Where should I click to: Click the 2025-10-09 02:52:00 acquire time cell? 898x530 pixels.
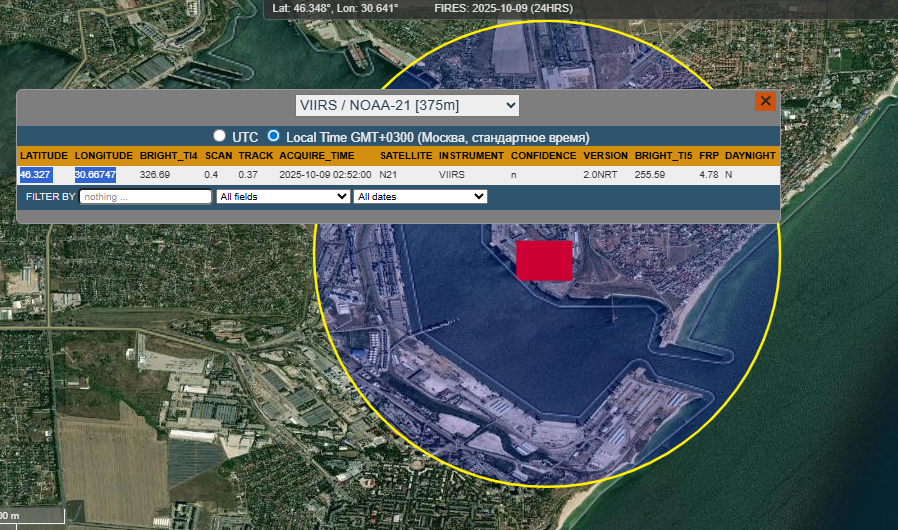(325, 175)
